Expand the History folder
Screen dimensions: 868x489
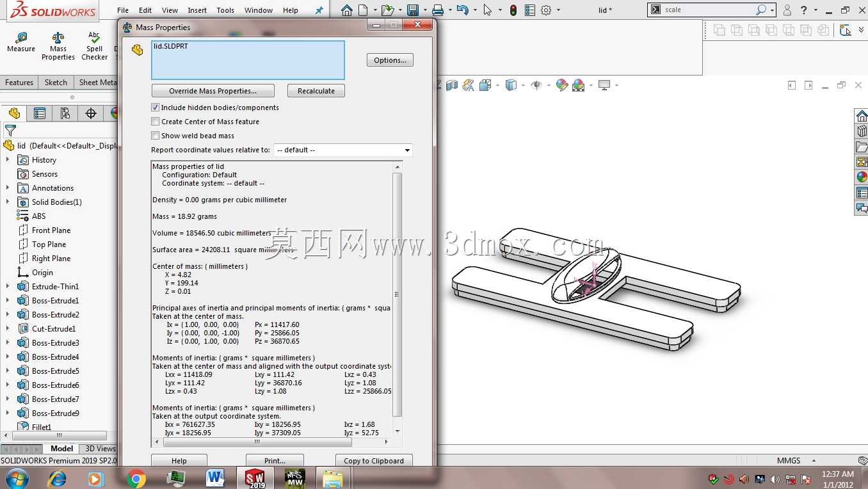click(8, 160)
